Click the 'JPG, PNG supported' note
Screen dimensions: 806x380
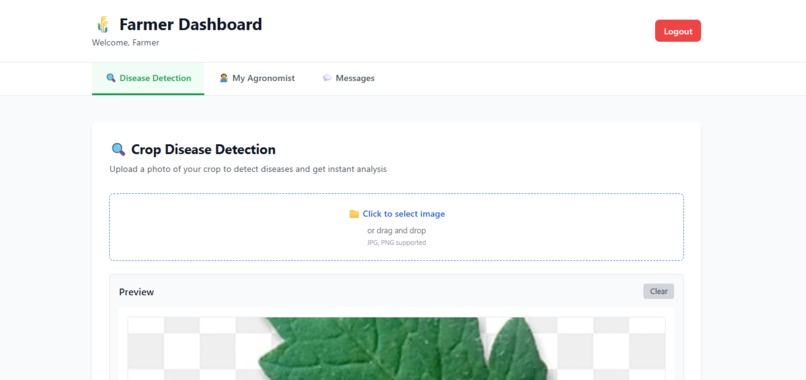click(396, 243)
